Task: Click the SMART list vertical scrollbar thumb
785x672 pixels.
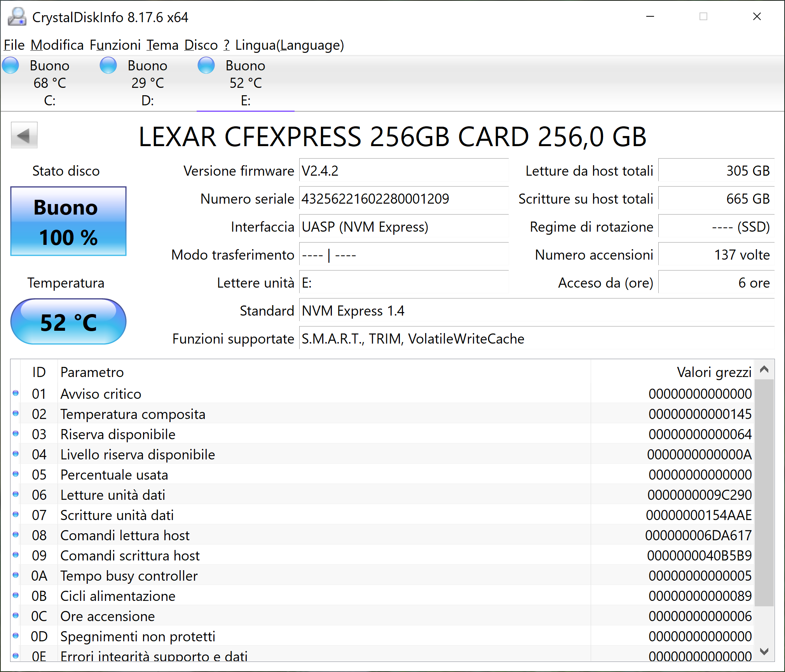Action: [764, 492]
